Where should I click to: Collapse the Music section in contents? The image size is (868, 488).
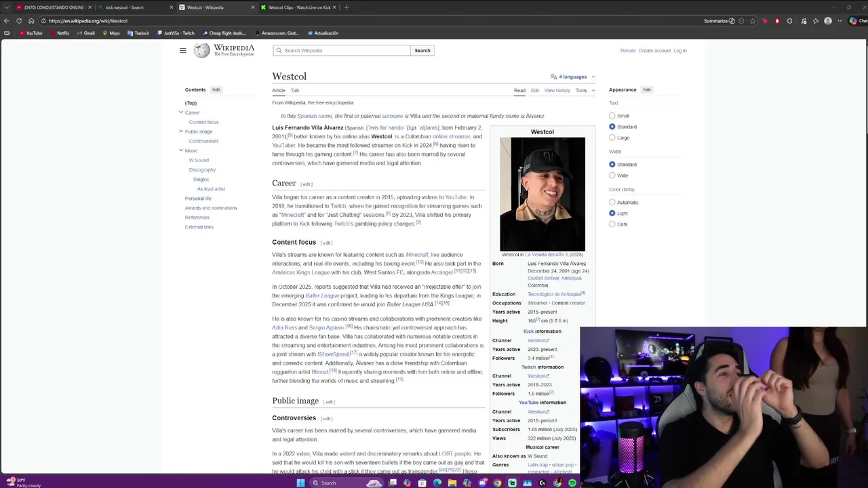(x=181, y=150)
